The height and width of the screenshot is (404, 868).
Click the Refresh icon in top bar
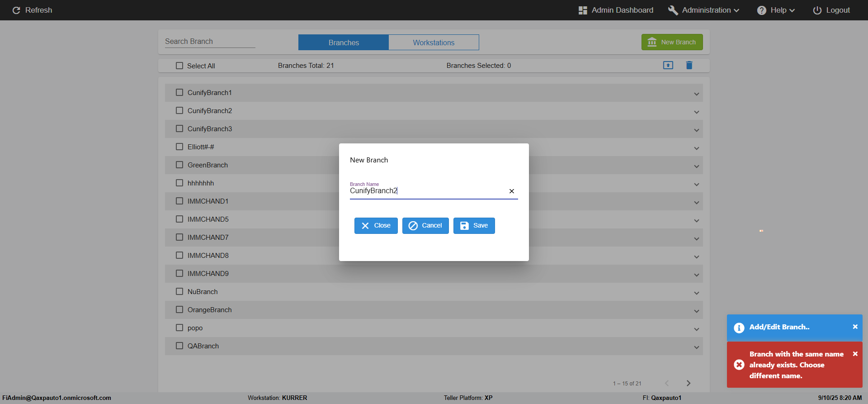[16, 10]
